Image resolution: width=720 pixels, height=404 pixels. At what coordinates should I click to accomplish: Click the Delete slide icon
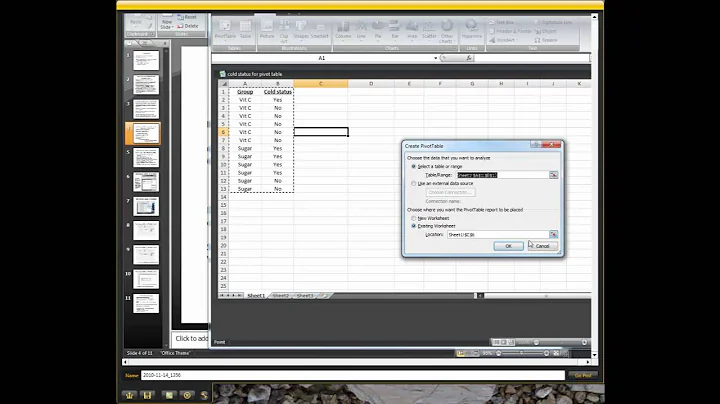(187, 26)
